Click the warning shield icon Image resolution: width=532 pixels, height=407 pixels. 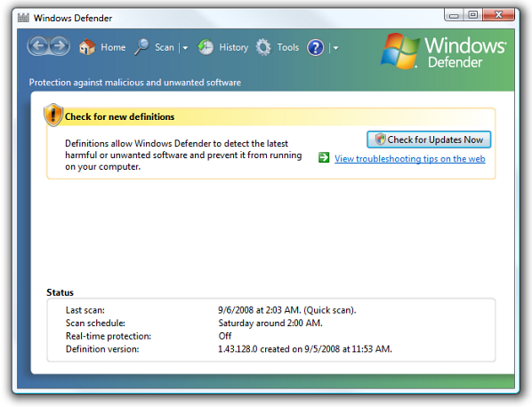[x=52, y=115]
